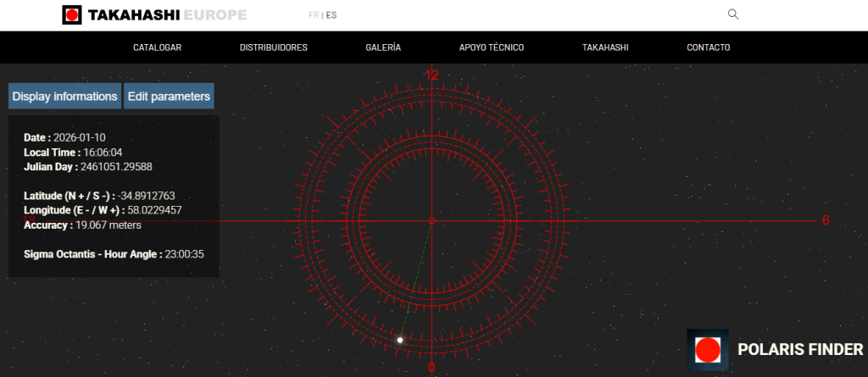
Task: Open the CONTACTO menu item
Action: [x=708, y=47]
